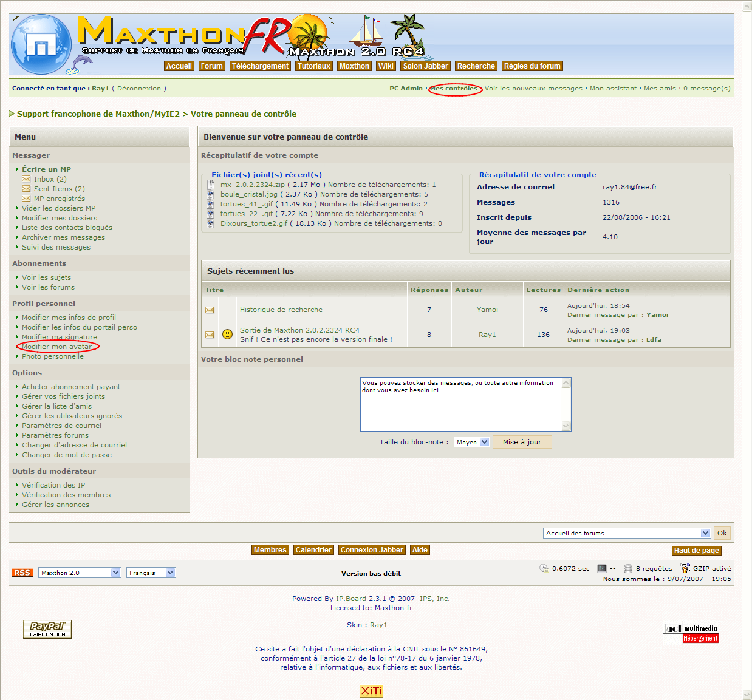752x700 pixels.
Task: Click the GZIP activé icon
Action: pyautogui.click(x=685, y=568)
